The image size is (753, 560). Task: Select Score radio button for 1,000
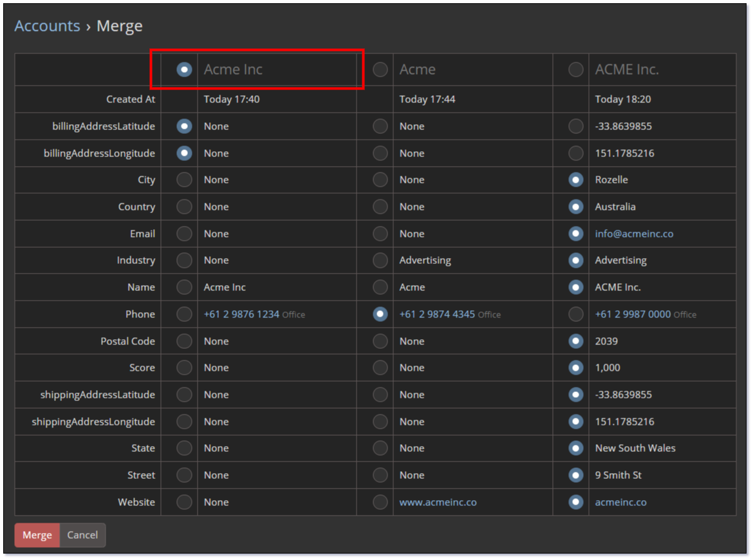coord(575,368)
